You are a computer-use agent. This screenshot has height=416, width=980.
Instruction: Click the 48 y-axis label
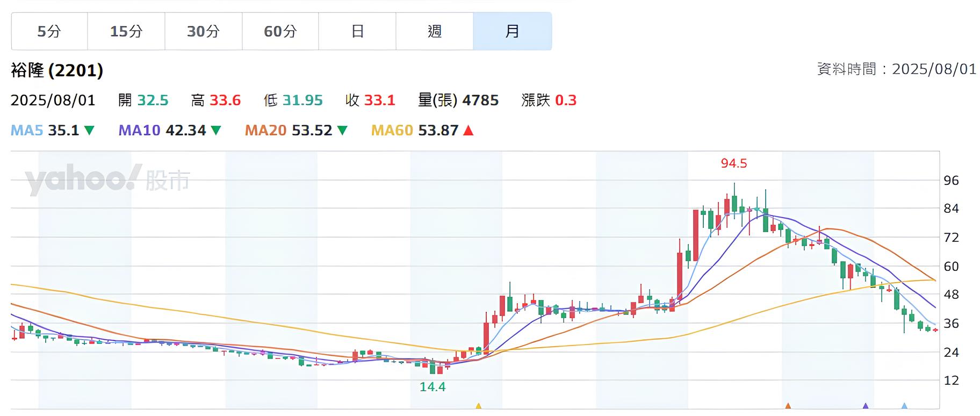(x=951, y=295)
